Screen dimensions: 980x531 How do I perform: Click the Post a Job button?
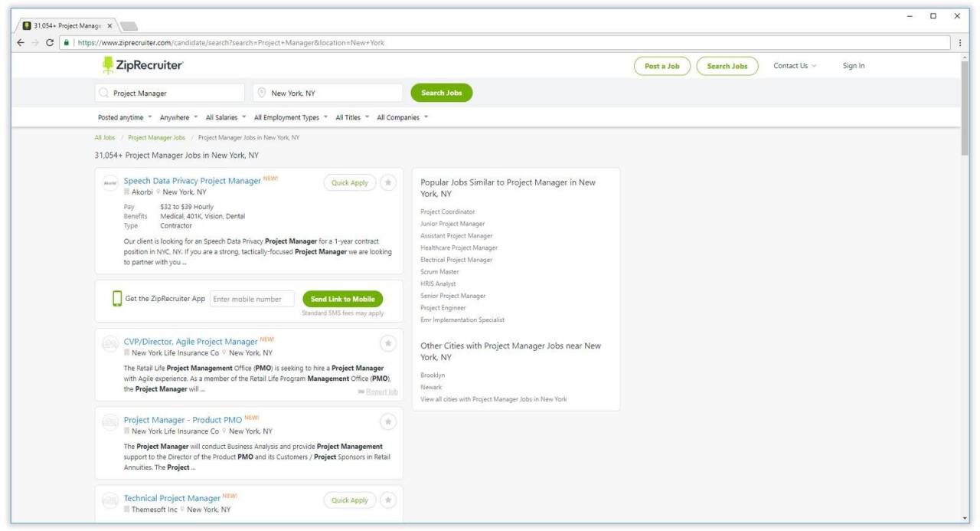[662, 66]
